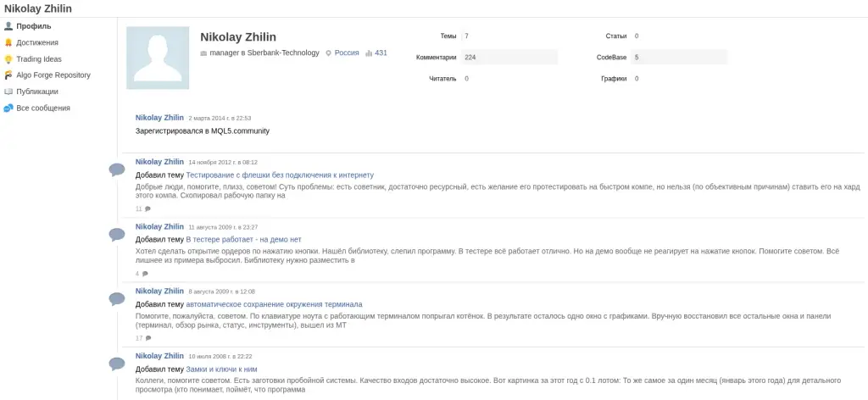Click the Достижения bell icon
This screenshot has width=868, height=400.
point(8,42)
